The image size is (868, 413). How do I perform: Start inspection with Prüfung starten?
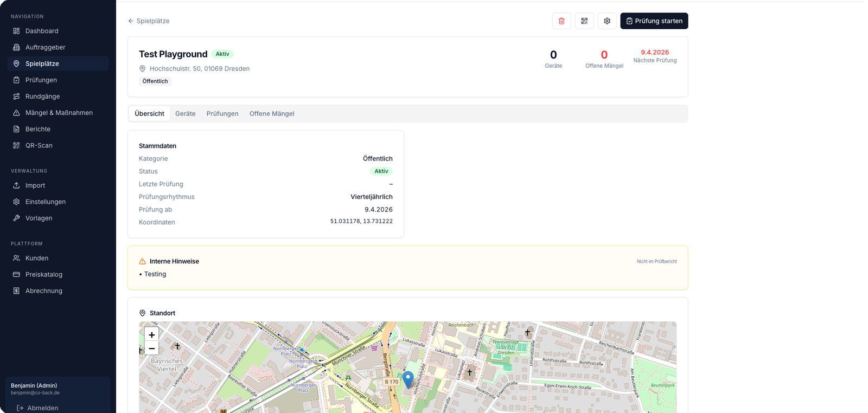tap(654, 21)
